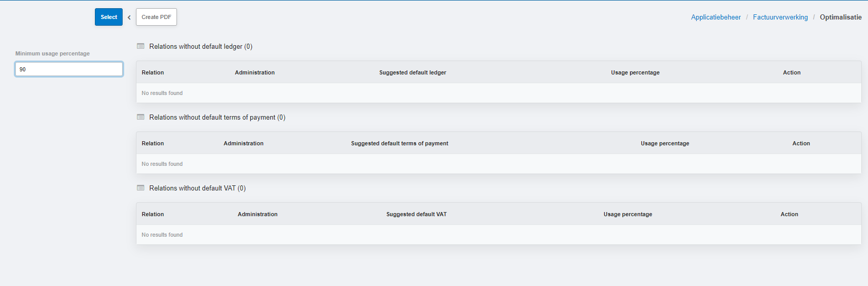Screen dimensions: 868x286
Task: Focus the Minimum usage percentage field
Action: coord(69,69)
